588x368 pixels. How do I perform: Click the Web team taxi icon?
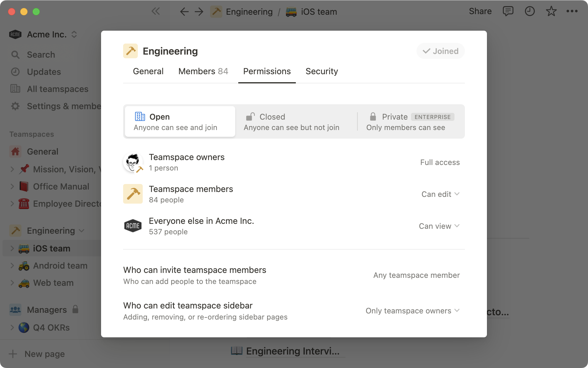pyautogui.click(x=24, y=283)
